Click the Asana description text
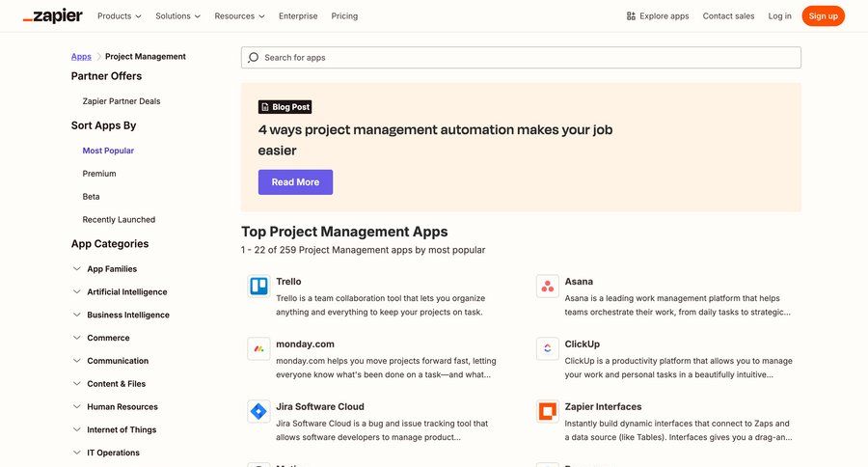The width and height of the screenshot is (868, 467). pyautogui.click(x=678, y=305)
